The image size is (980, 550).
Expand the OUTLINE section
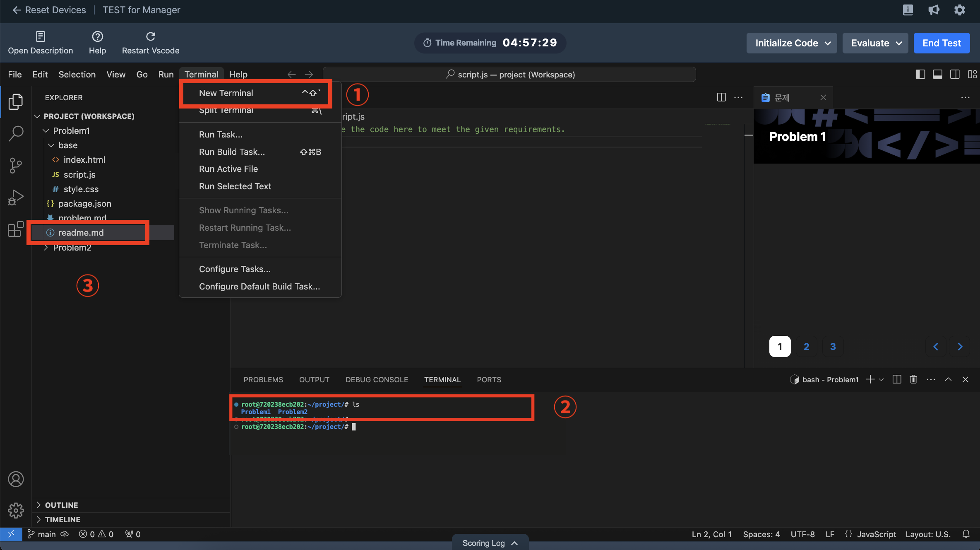coord(61,505)
